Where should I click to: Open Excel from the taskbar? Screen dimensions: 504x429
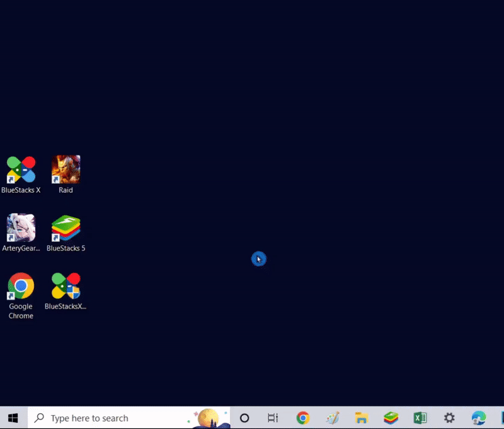420,418
